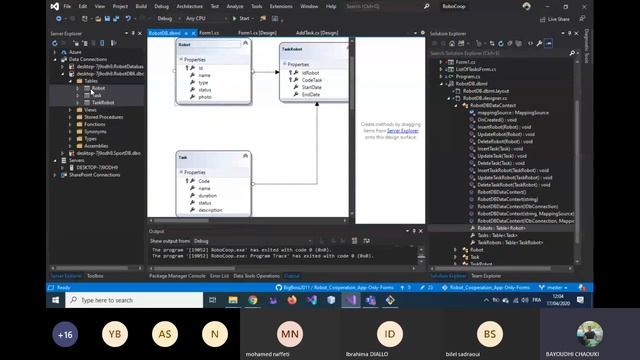Click the Refresh icon in Solution Explorer
This screenshot has width=640, height=360.
[501, 43]
